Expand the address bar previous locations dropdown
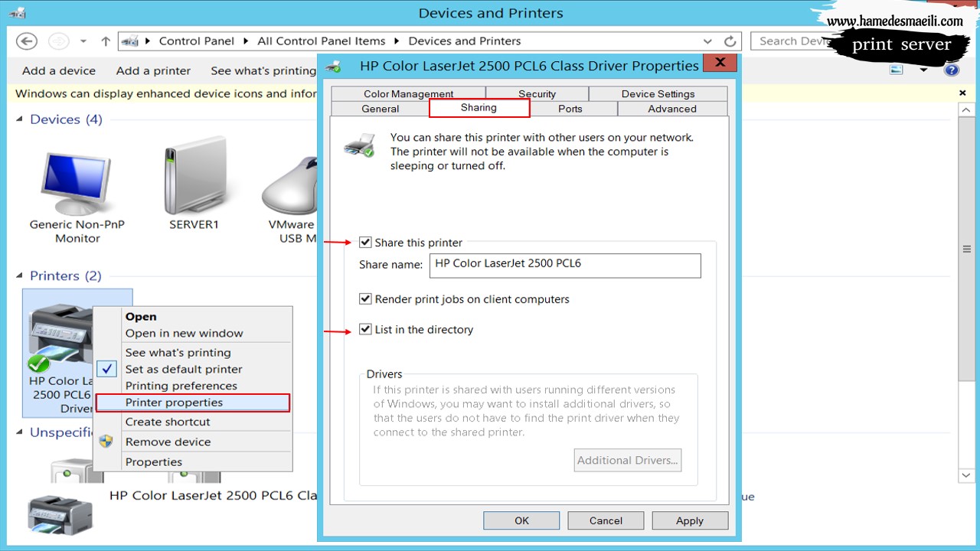 click(707, 41)
